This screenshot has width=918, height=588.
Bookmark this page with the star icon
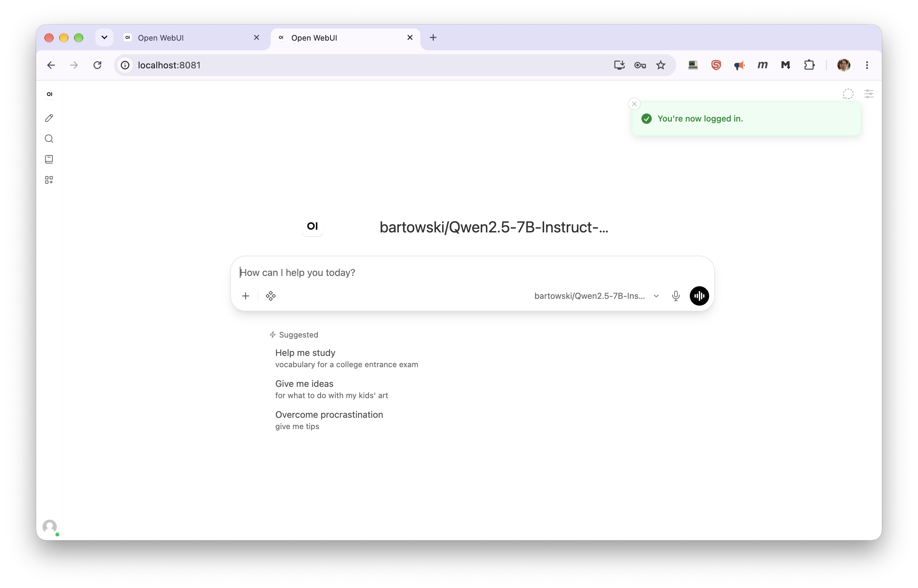click(661, 65)
